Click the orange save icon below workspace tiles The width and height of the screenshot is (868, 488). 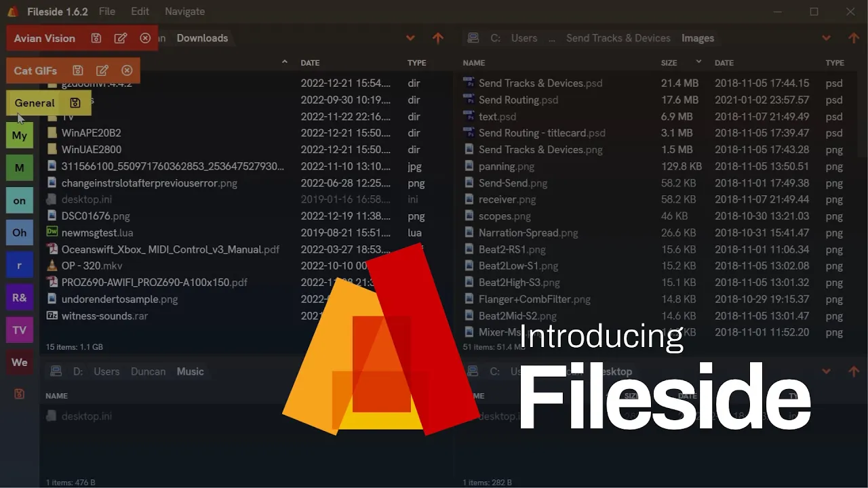[x=19, y=394]
